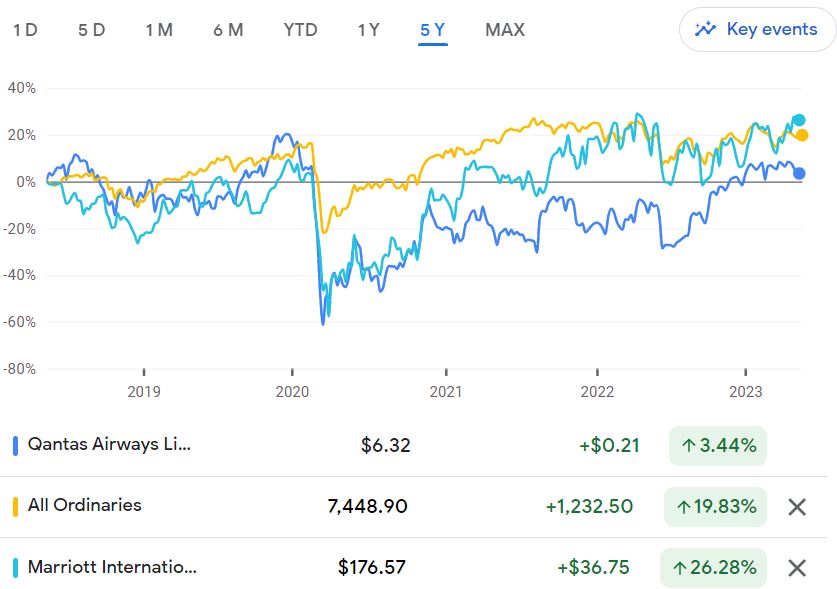The height and width of the screenshot is (589, 837).
Task: Select the YTD range tab
Action: coord(300,30)
